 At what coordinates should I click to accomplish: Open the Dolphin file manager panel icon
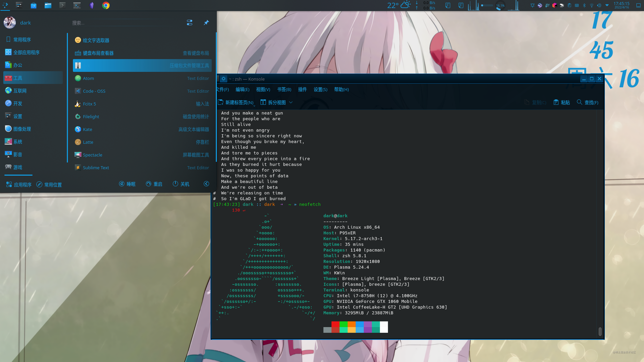[x=48, y=5]
